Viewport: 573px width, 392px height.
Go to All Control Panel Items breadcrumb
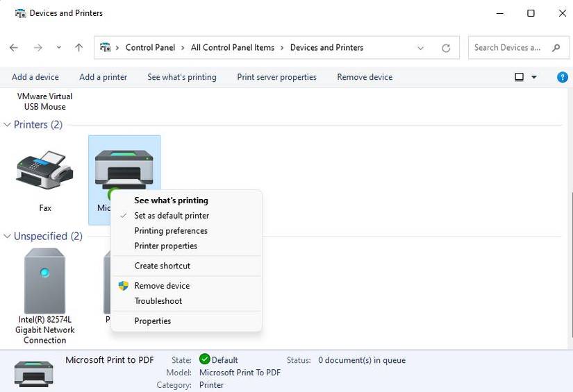[x=233, y=47]
